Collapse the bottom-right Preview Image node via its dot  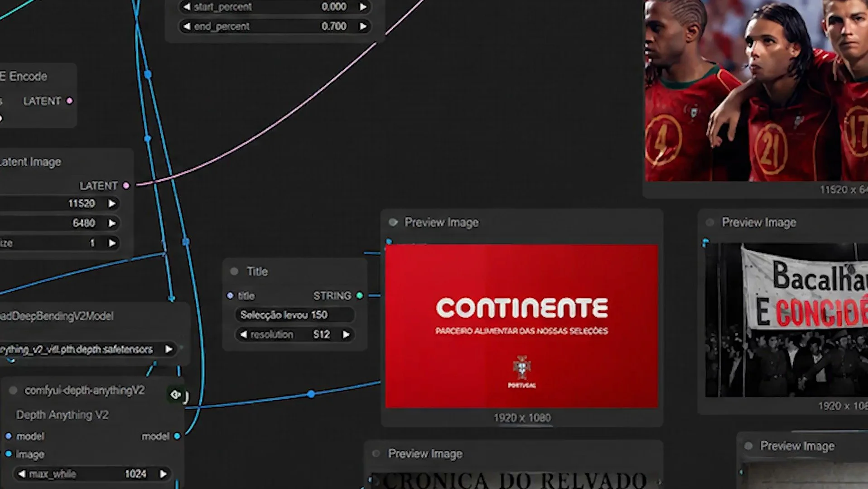pos(748,446)
